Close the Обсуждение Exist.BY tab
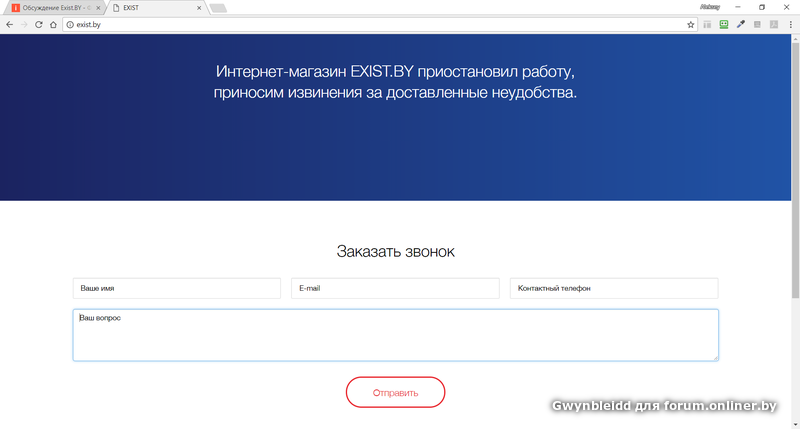Viewport: 800px width, 429px height. (x=98, y=8)
